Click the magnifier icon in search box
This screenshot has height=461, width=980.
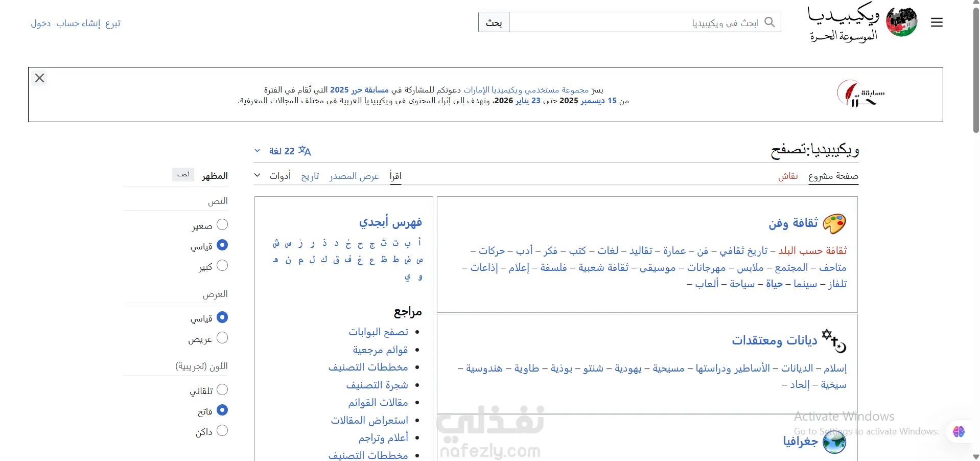click(x=770, y=22)
